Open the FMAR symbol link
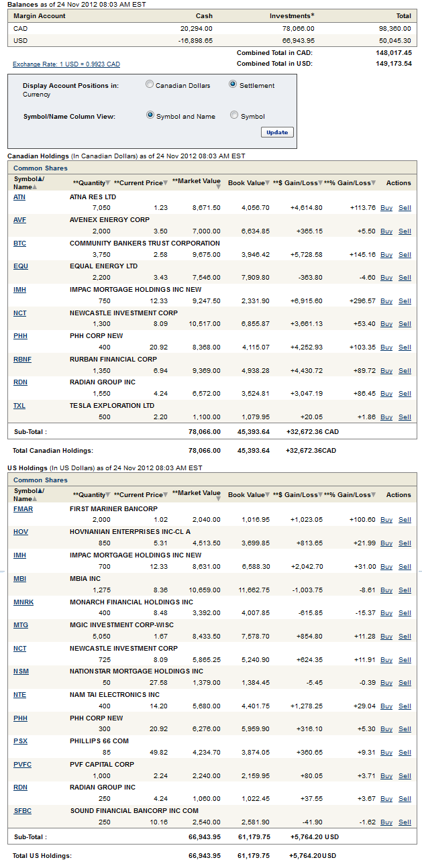Screen dimensions: 422x868 click(x=23, y=509)
